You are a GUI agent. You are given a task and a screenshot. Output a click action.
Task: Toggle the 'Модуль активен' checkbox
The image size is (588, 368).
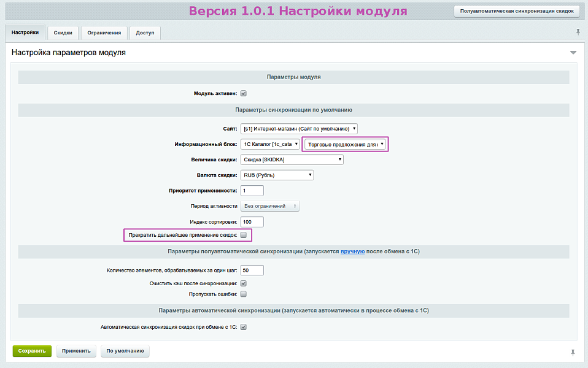[243, 94]
